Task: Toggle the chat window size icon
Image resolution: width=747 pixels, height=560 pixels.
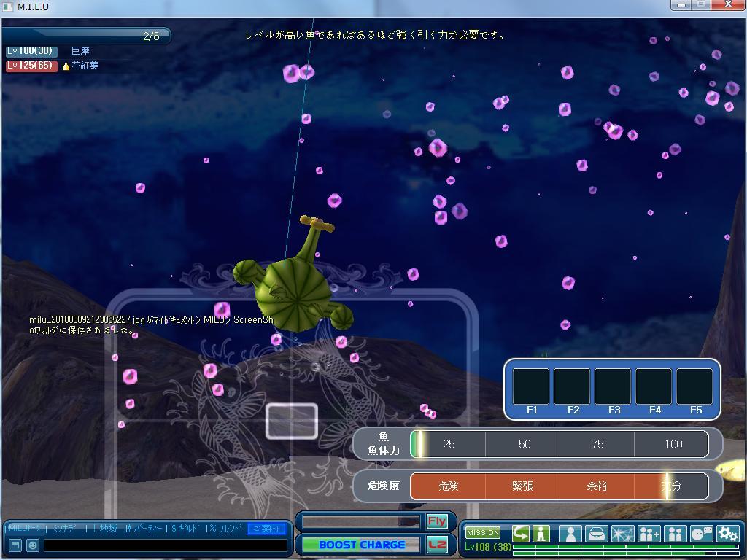Action: pyautogui.click(x=15, y=545)
